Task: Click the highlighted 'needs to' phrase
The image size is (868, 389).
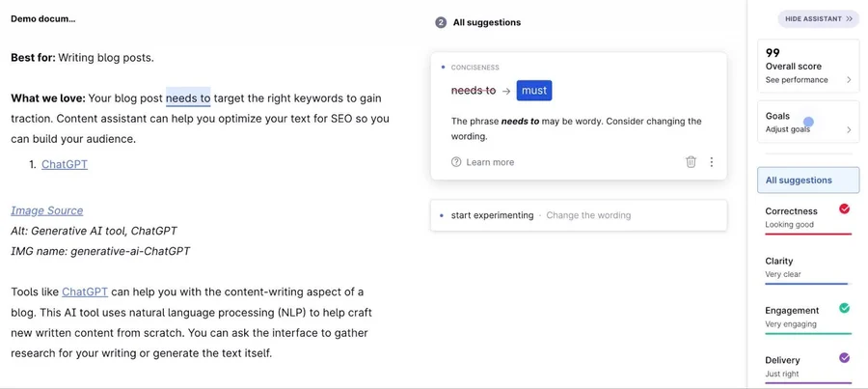Action: coord(188,98)
